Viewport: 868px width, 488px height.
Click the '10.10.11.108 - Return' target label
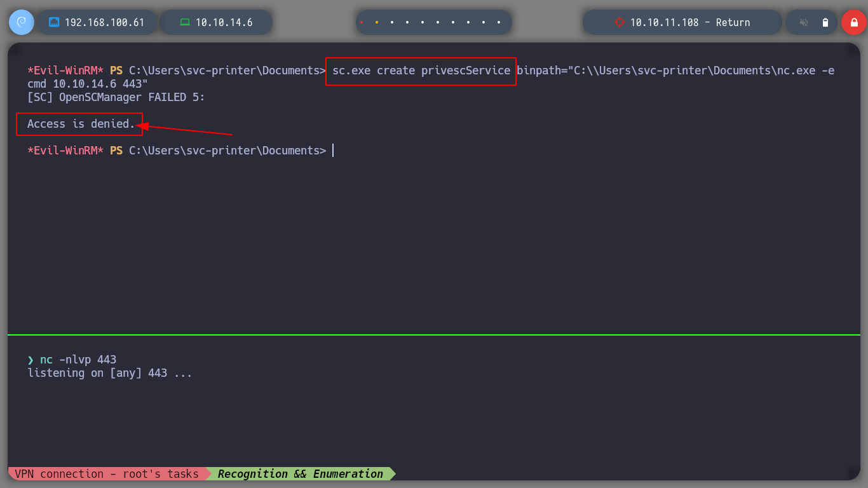coord(690,22)
